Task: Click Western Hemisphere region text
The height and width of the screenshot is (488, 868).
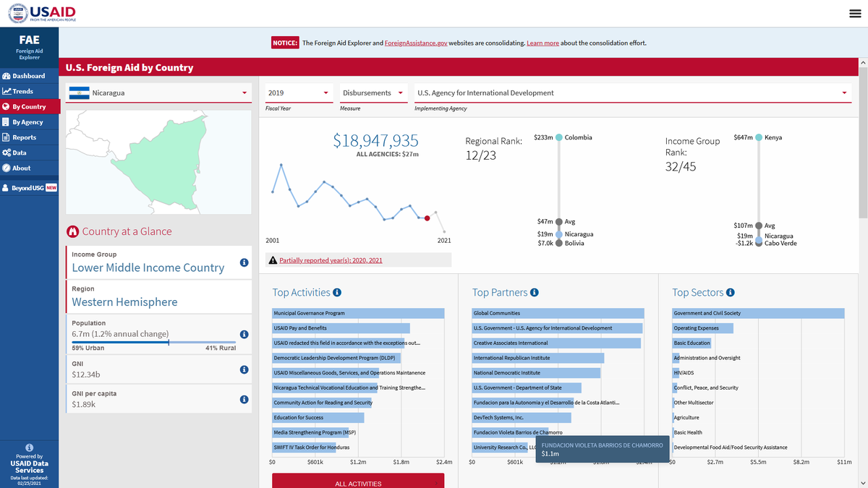Action: point(124,302)
